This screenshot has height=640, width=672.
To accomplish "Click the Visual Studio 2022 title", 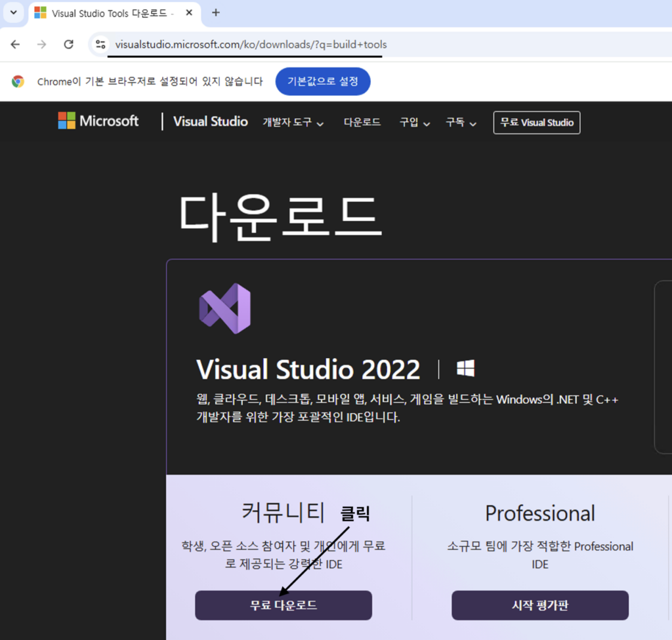I will [x=308, y=369].
